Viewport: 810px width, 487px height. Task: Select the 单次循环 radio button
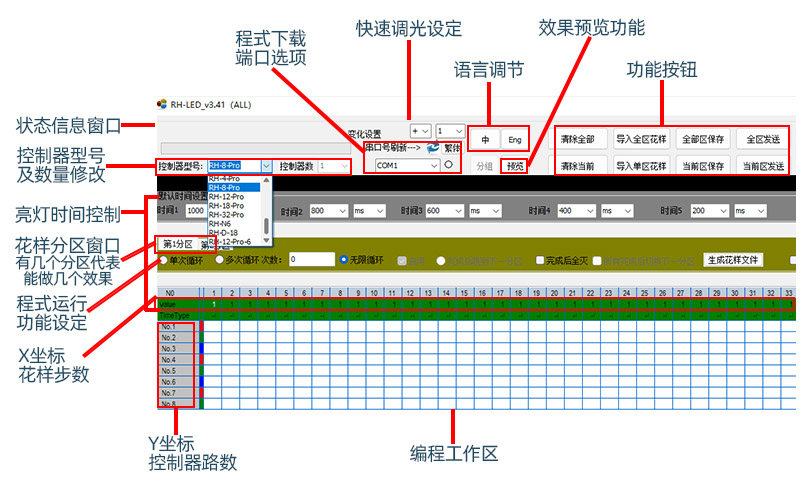(x=164, y=260)
